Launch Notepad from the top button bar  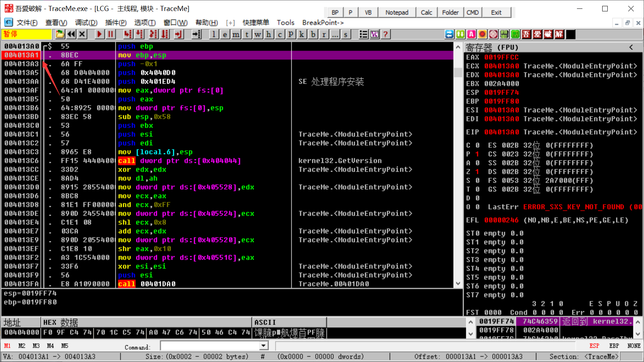pyautogui.click(x=397, y=12)
